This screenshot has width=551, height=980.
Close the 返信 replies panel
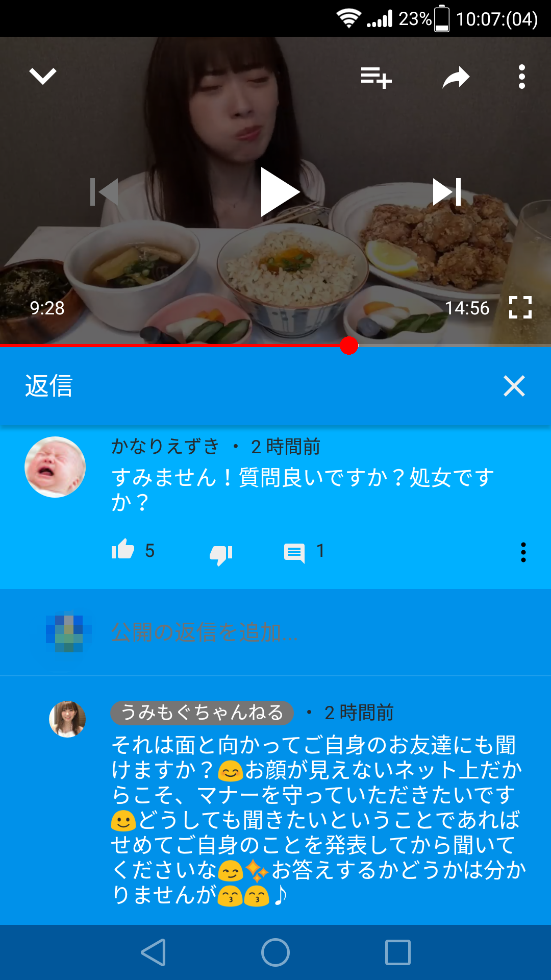(x=514, y=386)
